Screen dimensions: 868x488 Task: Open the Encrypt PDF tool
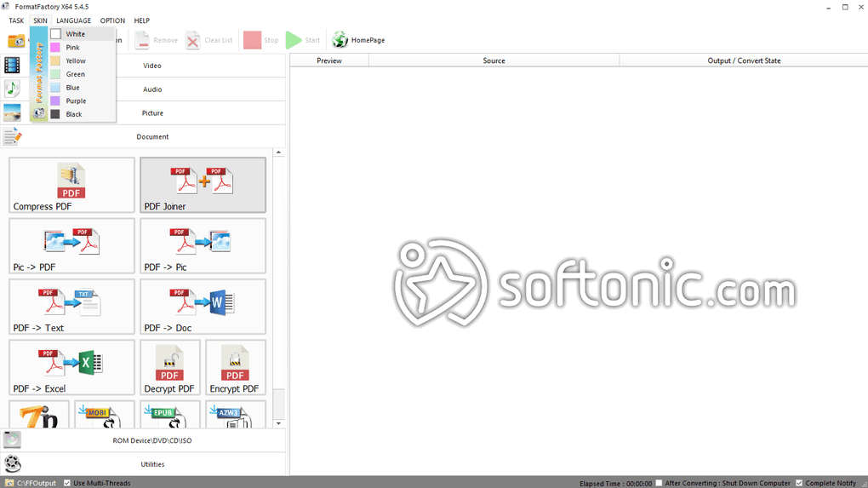[x=235, y=368]
